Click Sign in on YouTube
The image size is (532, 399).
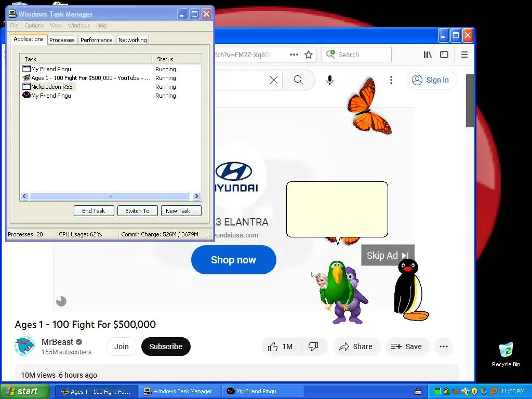(431, 80)
